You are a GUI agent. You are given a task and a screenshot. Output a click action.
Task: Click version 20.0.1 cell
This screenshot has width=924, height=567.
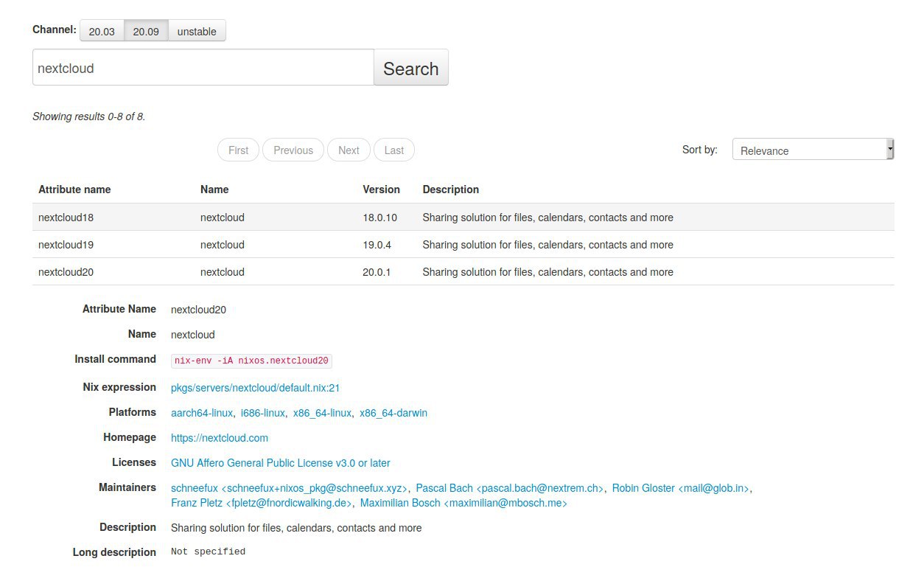point(377,272)
